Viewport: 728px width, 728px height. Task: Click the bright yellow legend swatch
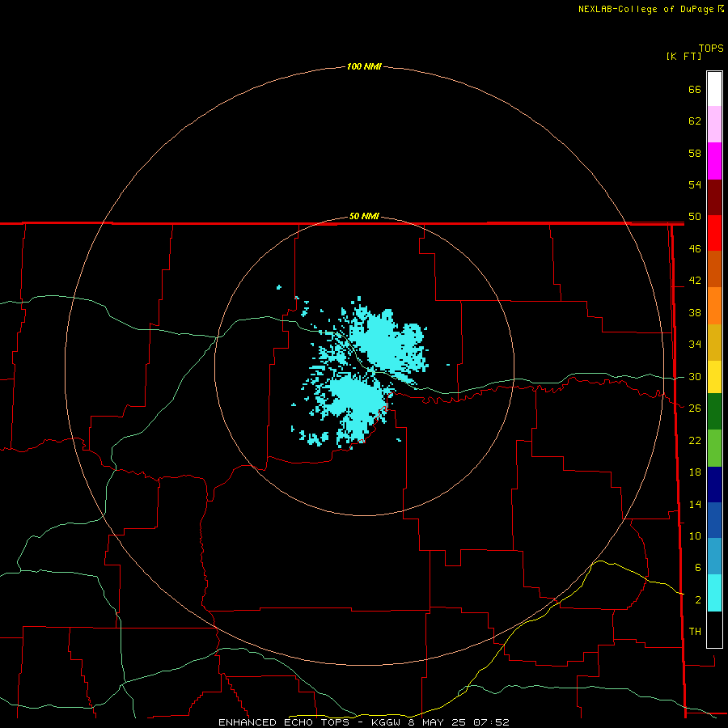coord(714,377)
